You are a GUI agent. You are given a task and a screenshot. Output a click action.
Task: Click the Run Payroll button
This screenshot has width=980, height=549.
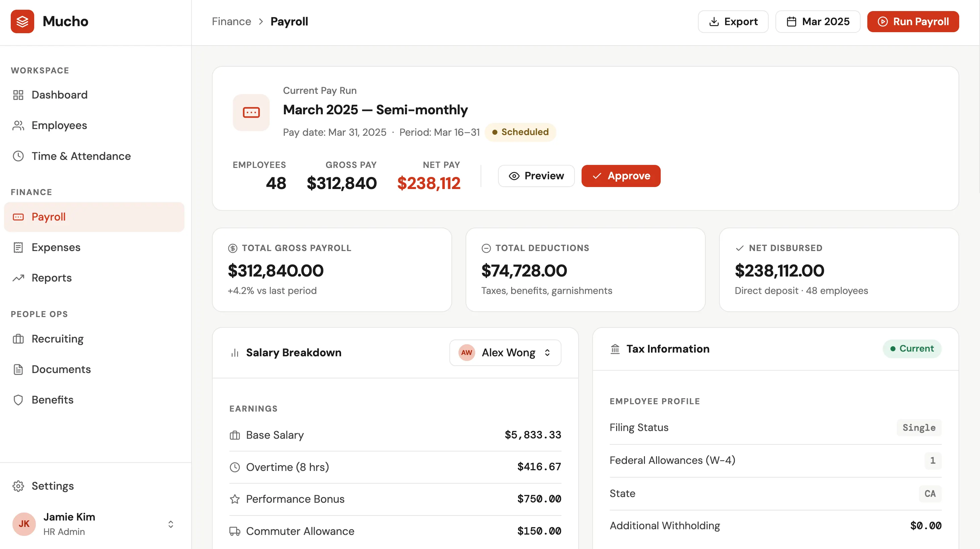tap(913, 22)
